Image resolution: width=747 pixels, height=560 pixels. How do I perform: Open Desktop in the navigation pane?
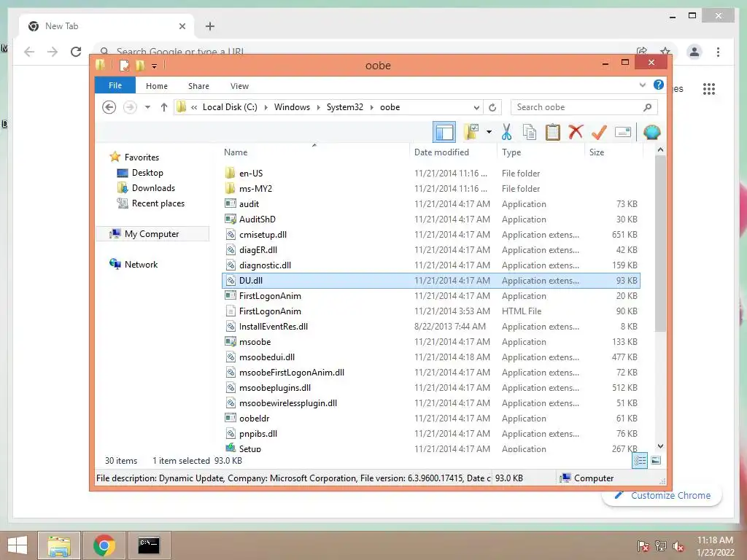[147, 172]
